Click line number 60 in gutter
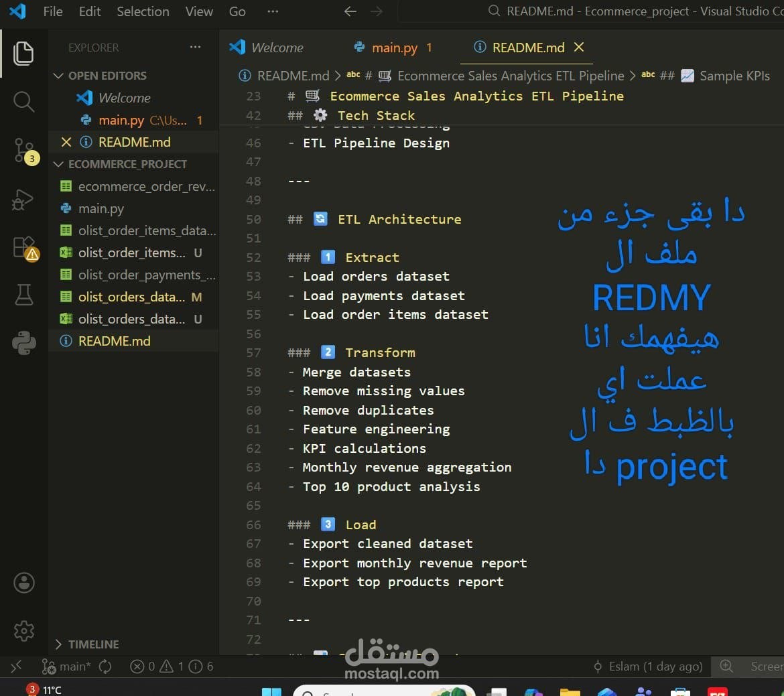This screenshot has height=696, width=784. coord(253,410)
